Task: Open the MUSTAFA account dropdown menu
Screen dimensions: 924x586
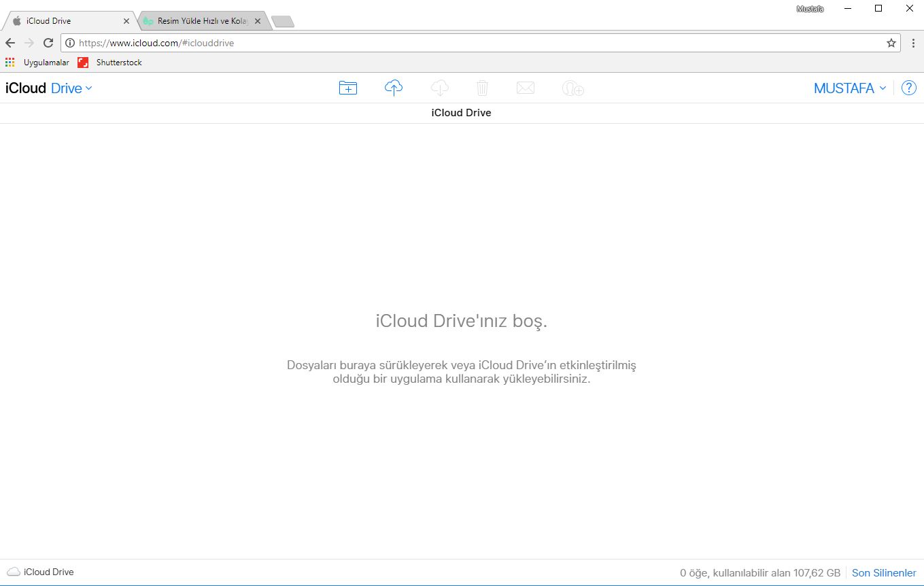Action: 850,88
